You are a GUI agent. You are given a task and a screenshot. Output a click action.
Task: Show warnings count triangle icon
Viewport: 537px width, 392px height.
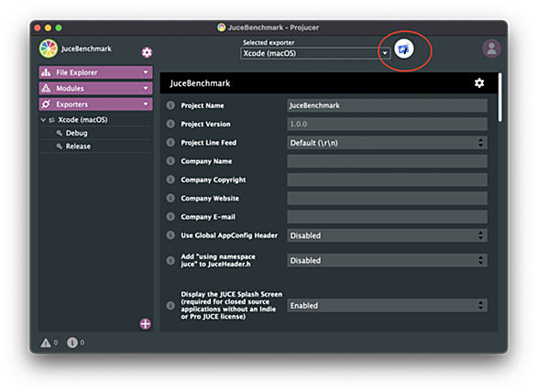tap(46, 343)
